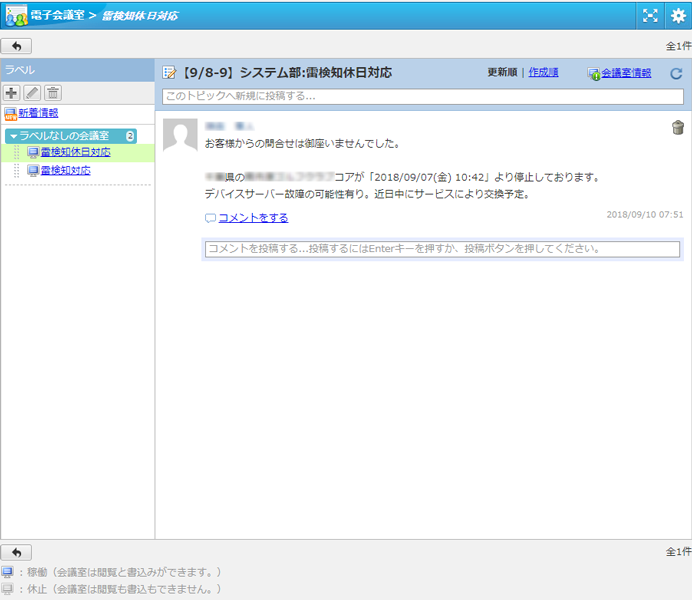Select the 雷検知休日対応 meeting room
692x600 pixels.
coord(75,153)
